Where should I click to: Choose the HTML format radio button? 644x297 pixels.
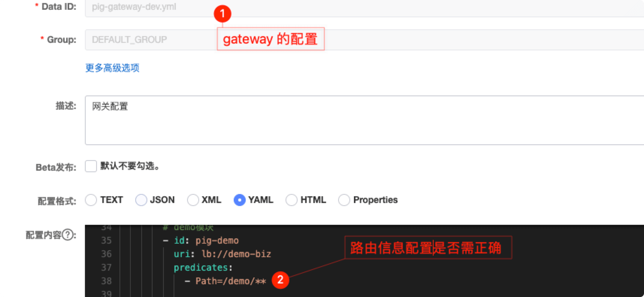tap(292, 200)
